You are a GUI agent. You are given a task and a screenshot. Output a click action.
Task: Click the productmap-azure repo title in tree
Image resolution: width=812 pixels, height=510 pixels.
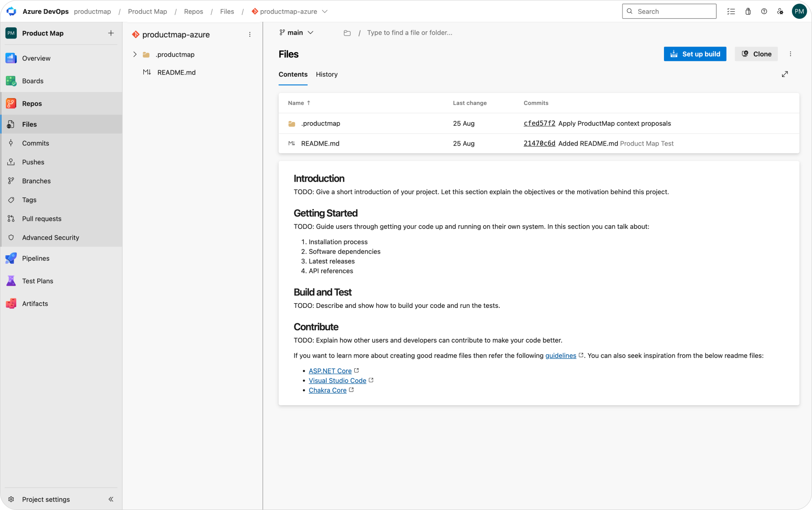tap(176, 35)
